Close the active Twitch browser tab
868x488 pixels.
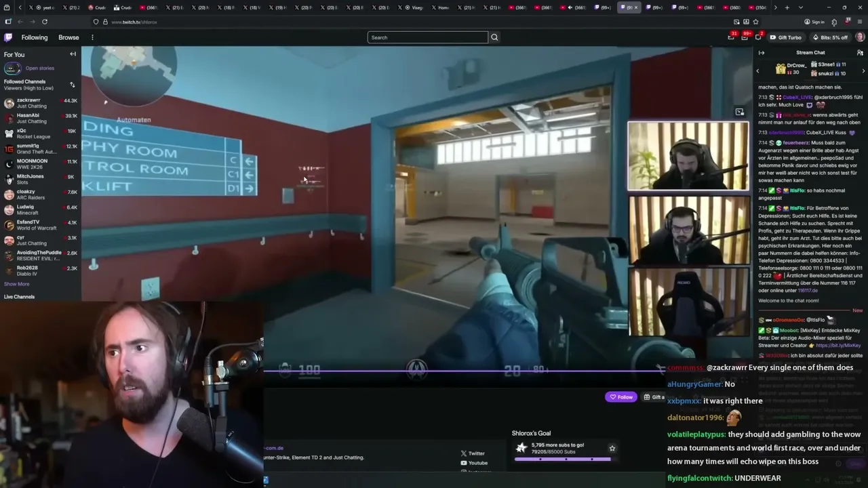coord(635,7)
